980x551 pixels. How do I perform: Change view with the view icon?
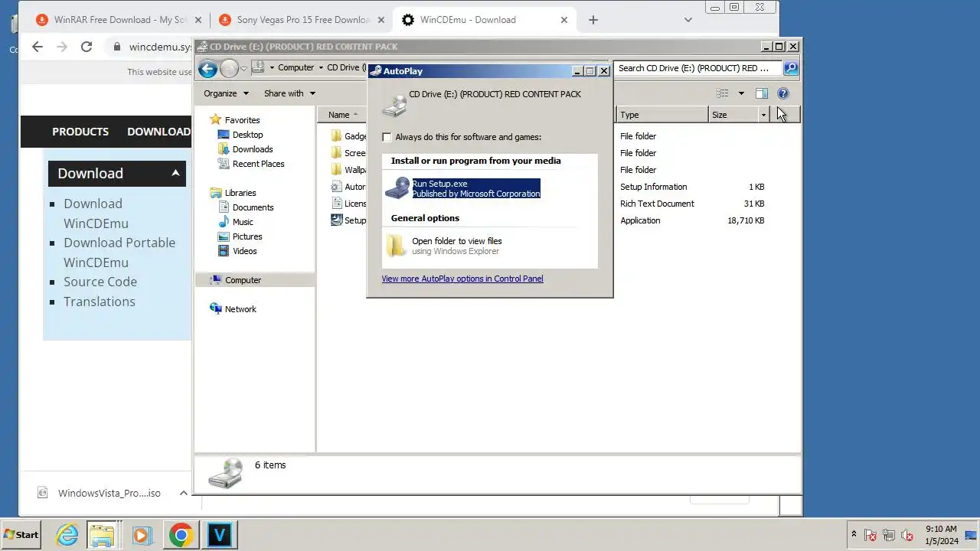coord(722,93)
